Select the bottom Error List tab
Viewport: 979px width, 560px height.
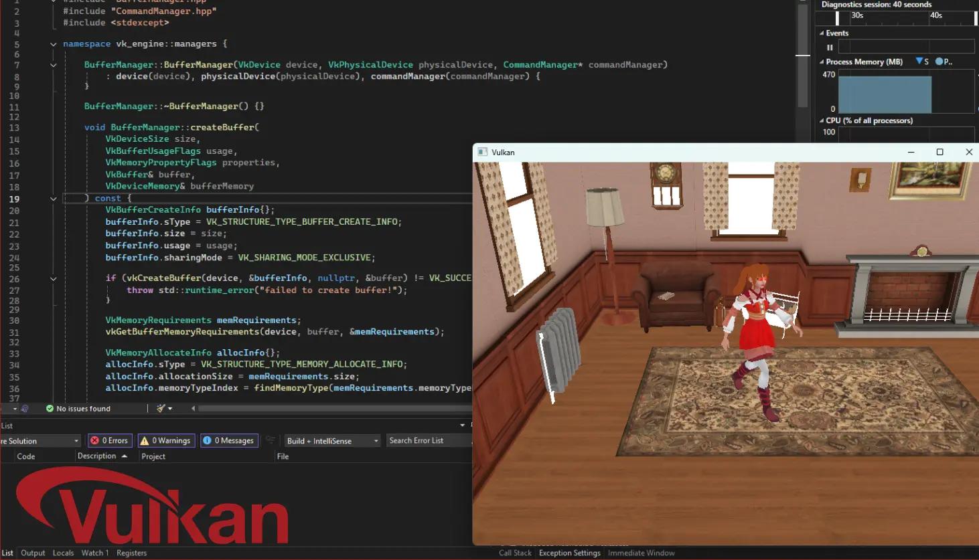click(7, 553)
